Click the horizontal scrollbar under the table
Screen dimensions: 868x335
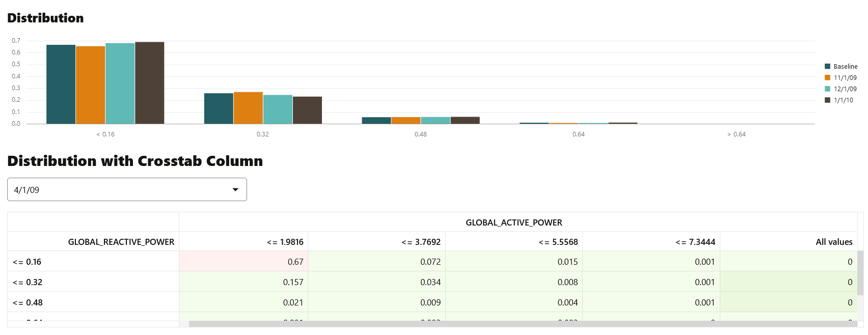coord(523,324)
